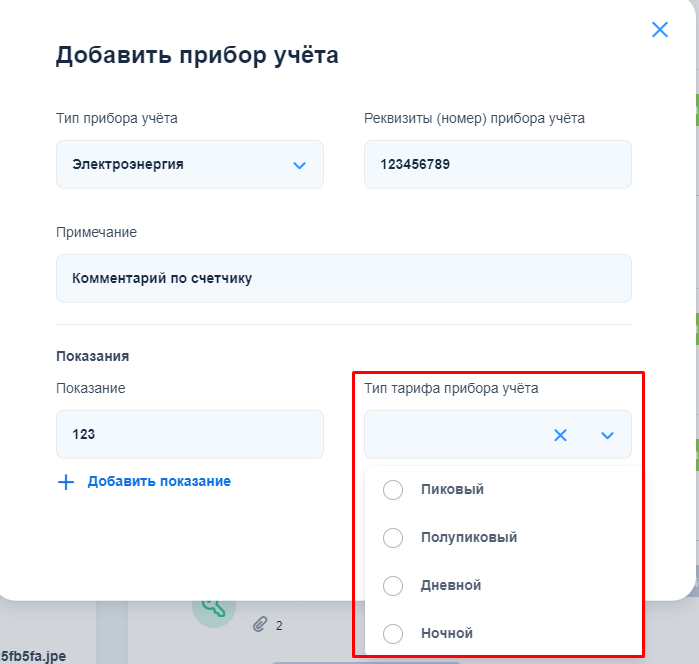Close the add meter dialog
The image size is (699, 664).
point(660,30)
